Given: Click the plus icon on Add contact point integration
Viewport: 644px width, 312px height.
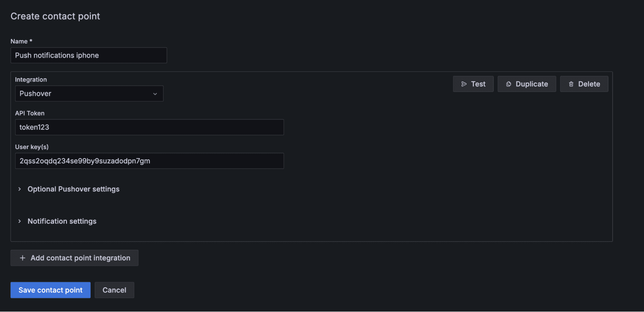Looking at the screenshot, I should tap(23, 258).
